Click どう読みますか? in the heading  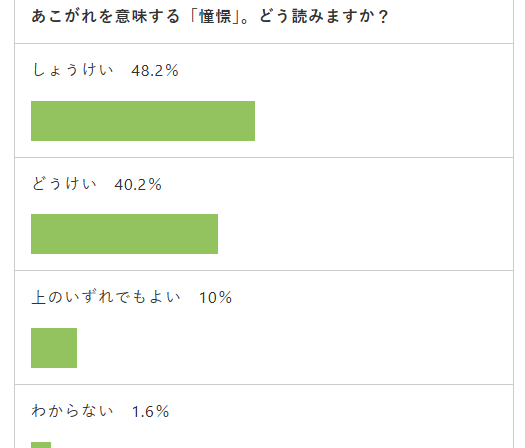(323, 16)
